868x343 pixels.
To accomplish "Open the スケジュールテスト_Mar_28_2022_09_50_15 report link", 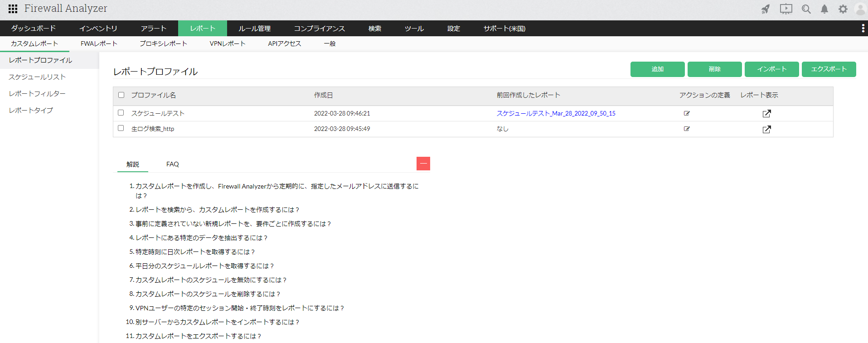I will [x=556, y=113].
